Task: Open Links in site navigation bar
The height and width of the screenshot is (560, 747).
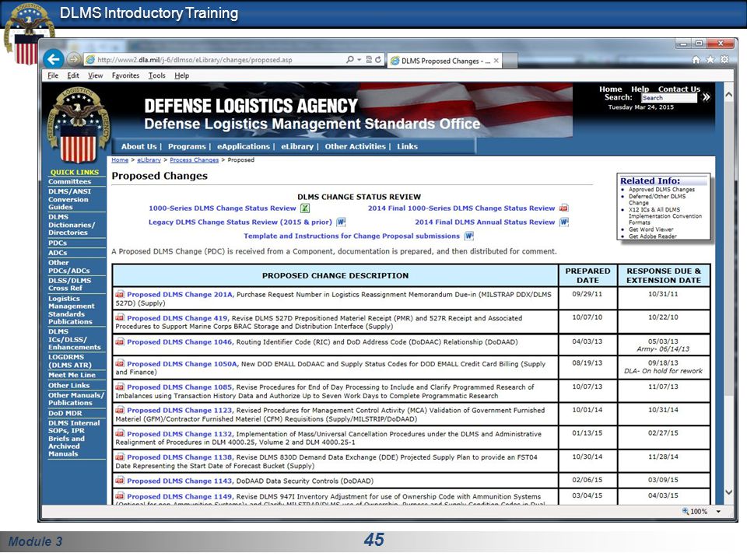Action: (407, 147)
